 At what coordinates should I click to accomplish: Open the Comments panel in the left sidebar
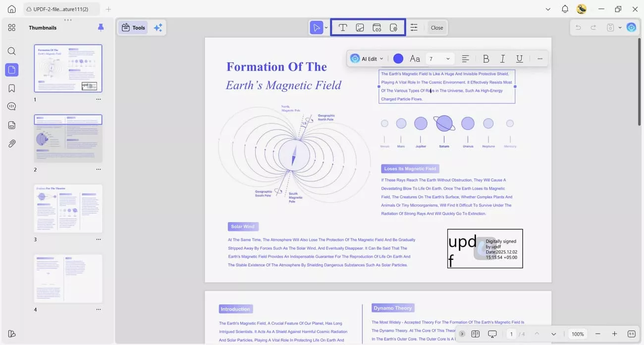coord(11,106)
